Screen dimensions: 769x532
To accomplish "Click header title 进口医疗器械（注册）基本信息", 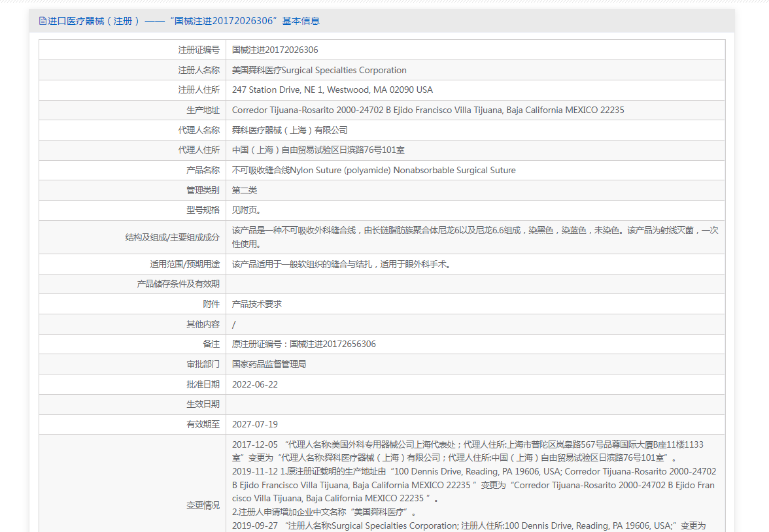I will [183, 21].
